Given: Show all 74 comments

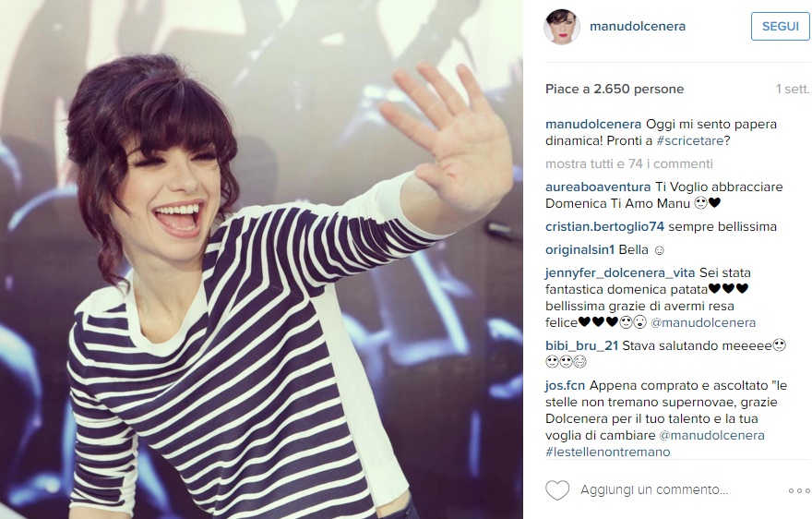Looking at the screenshot, I should (629, 163).
